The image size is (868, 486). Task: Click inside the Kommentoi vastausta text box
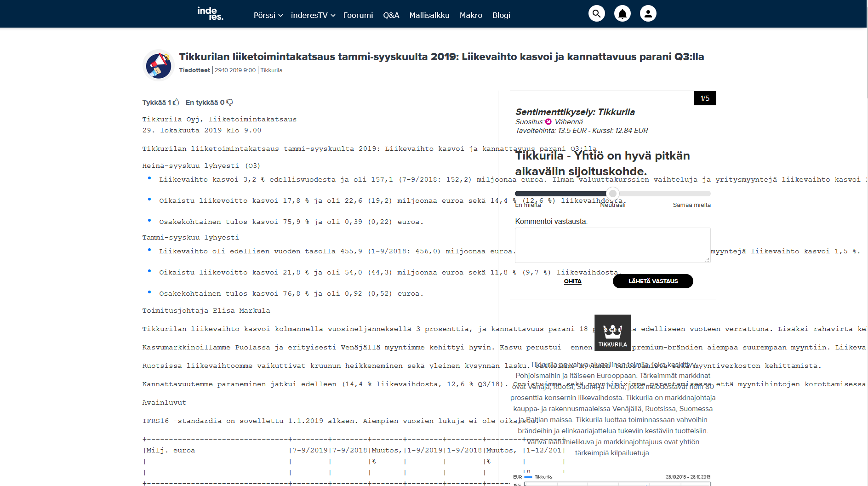pos(613,245)
